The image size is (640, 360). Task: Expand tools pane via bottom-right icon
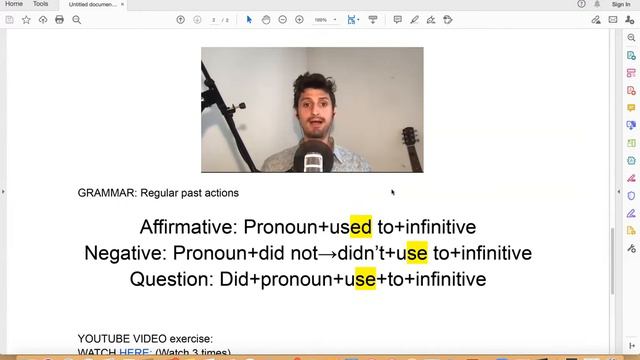pyautogui.click(x=631, y=346)
